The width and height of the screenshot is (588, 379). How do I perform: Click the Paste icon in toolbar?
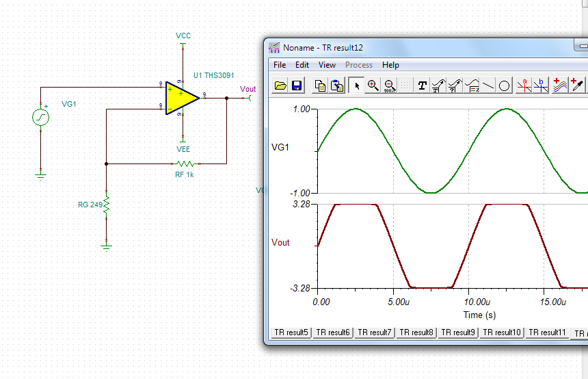(x=336, y=86)
